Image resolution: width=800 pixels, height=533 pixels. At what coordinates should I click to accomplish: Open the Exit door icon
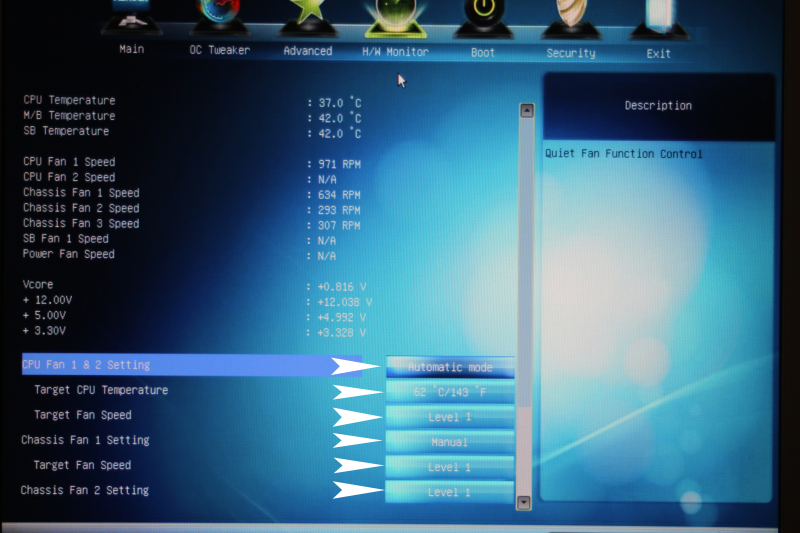(659, 20)
